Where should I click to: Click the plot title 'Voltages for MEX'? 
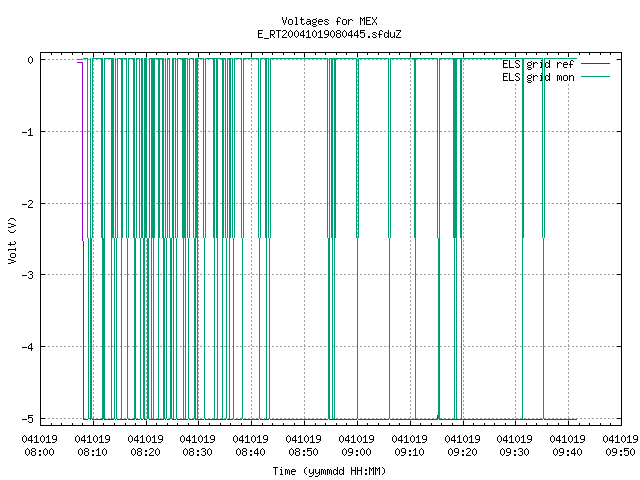click(x=329, y=21)
